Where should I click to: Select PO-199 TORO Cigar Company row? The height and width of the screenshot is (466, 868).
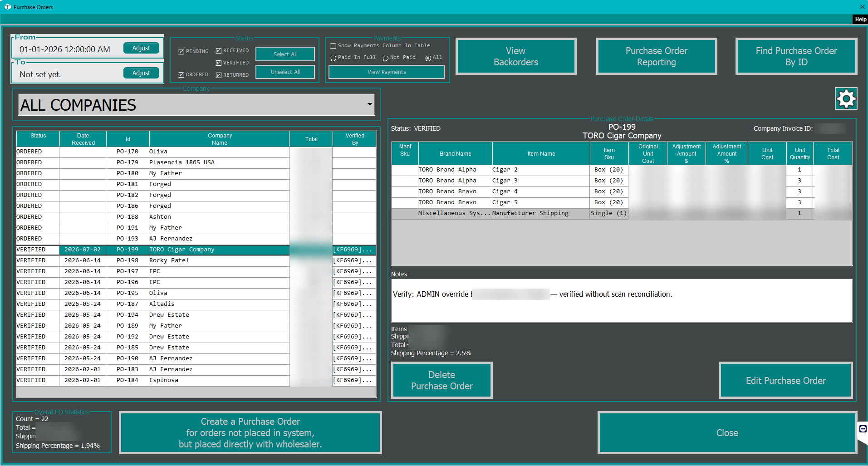click(196, 250)
